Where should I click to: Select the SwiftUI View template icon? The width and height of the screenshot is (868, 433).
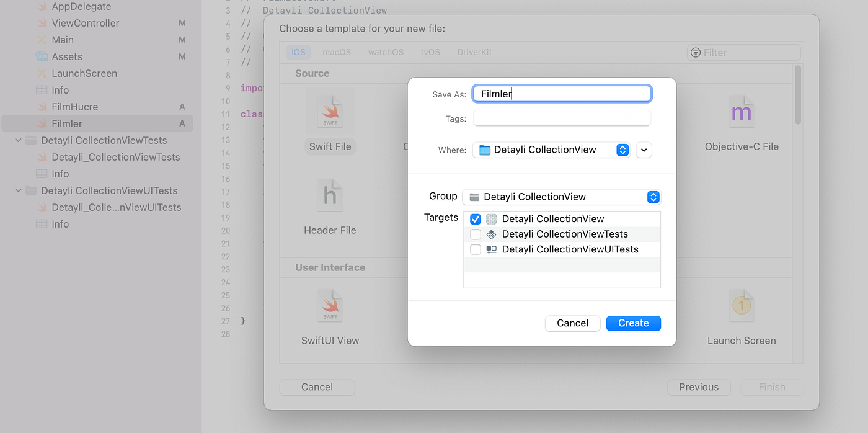coord(330,305)
